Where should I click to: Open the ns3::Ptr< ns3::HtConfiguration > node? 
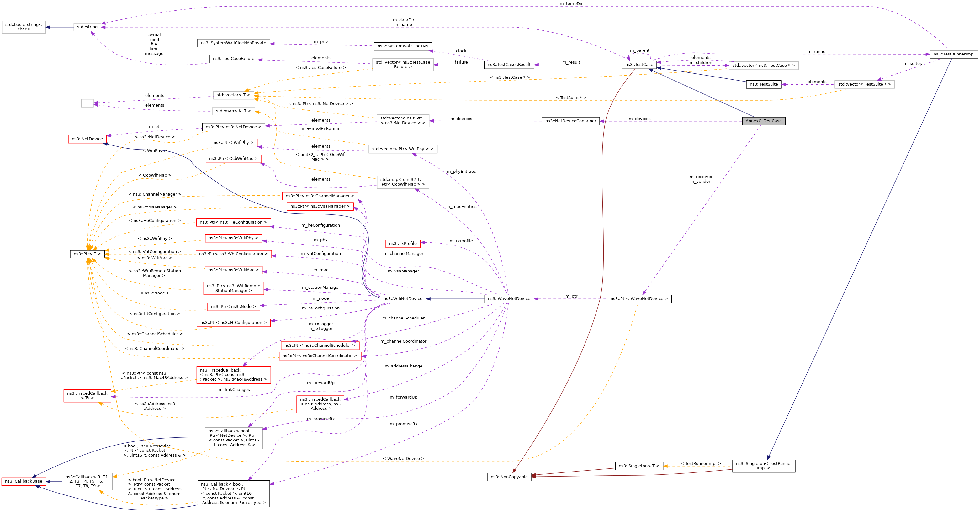[233, 323]
